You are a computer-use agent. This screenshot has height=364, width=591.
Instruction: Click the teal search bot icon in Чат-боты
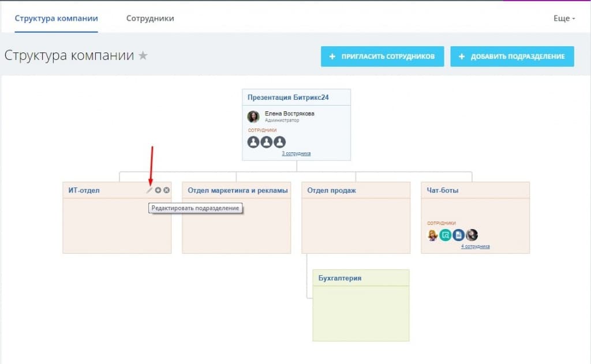point(445,235)
